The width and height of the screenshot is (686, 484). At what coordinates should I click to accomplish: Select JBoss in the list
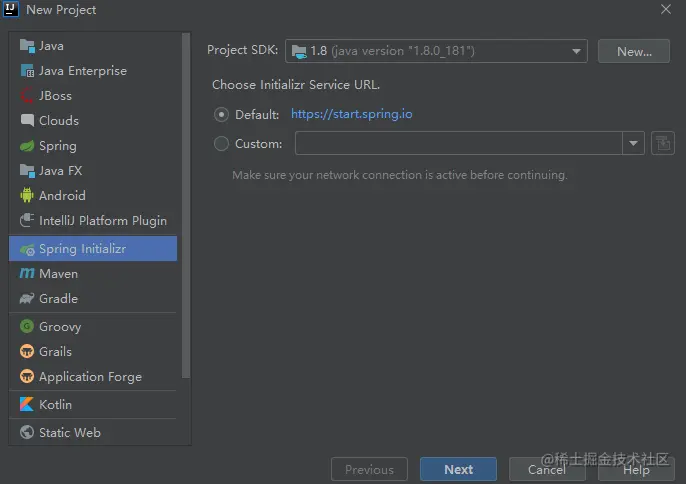point(93,96)
